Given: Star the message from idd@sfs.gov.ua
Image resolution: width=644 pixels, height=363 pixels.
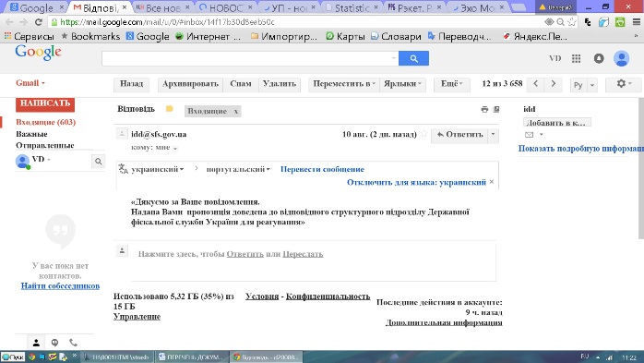Looking at the screenshot, I should (424, 134).
